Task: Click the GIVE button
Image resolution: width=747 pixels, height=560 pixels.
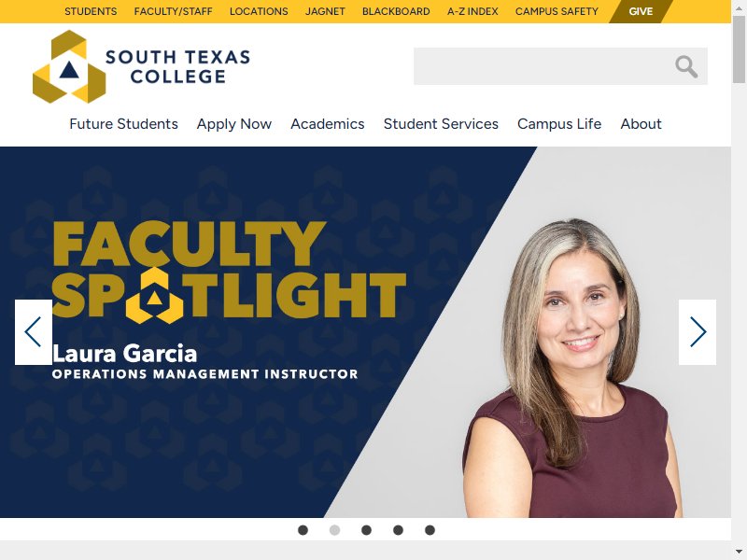Action: click(641, 11)
